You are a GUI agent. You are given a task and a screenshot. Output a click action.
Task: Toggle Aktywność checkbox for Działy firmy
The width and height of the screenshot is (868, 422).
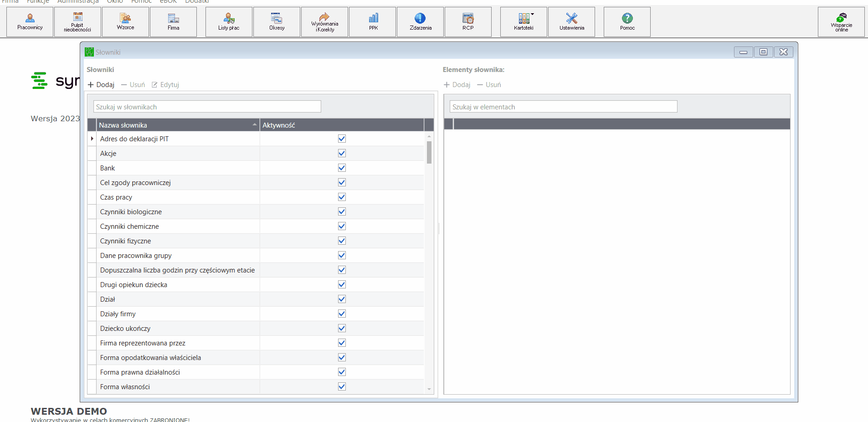(x=342, y=314)
